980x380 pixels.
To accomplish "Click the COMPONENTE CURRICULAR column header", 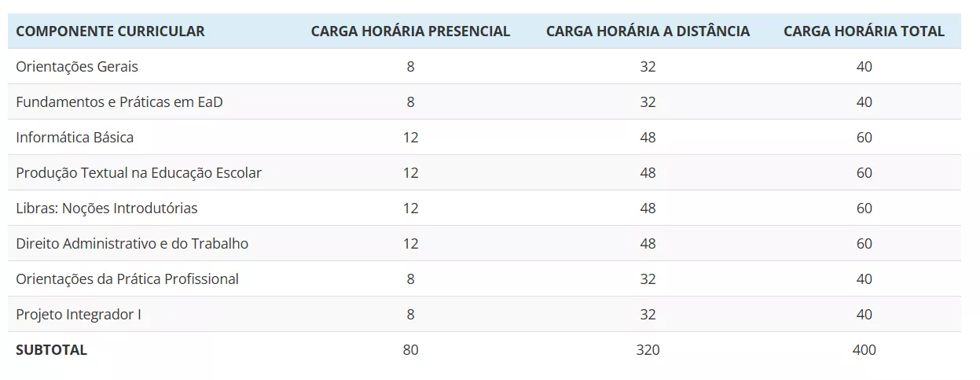I will pos(110,31).
